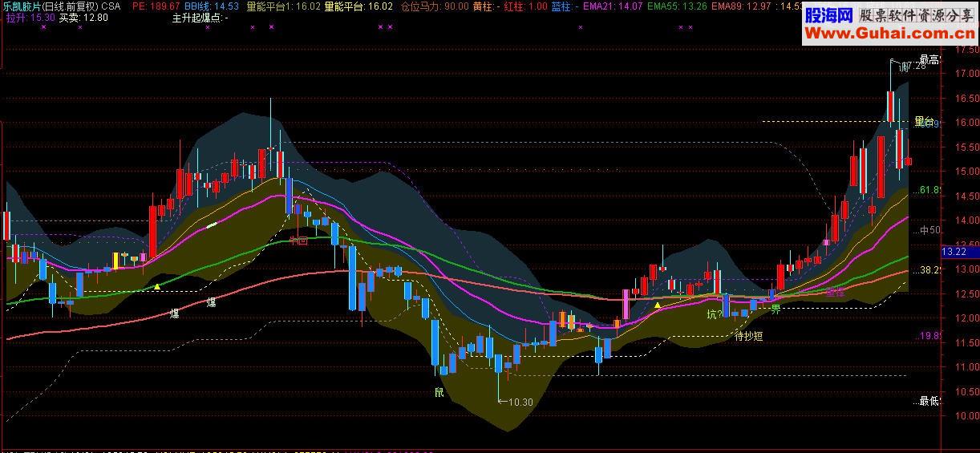The width and height of the screenshot is (980, 453).
Task: Click the 待抄短 signal label
Action: click(x=749, y=337)
